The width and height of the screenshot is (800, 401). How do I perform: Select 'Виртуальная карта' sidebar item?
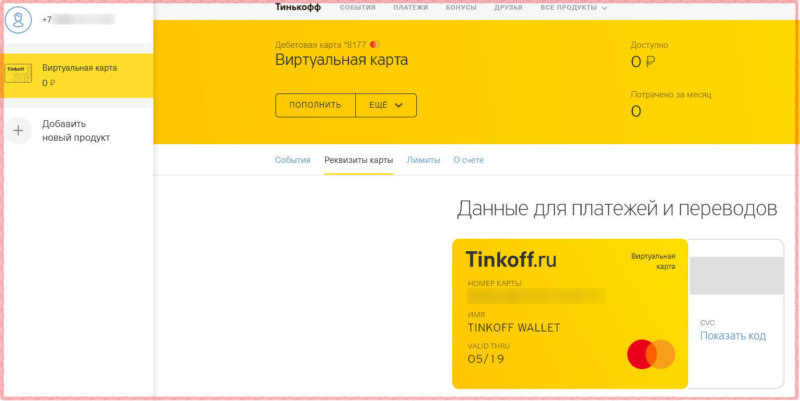(77, 75)
